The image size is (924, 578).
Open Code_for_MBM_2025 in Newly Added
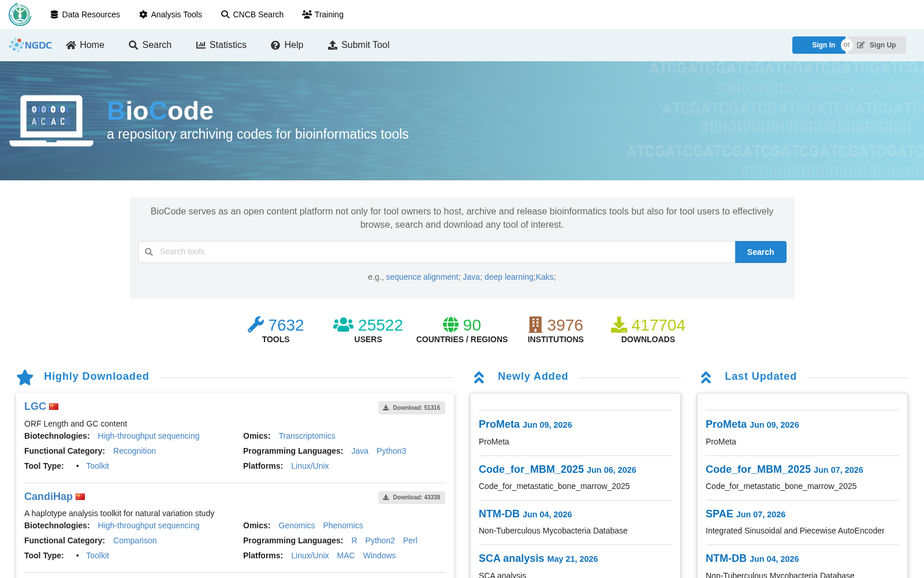pos(531,469)
